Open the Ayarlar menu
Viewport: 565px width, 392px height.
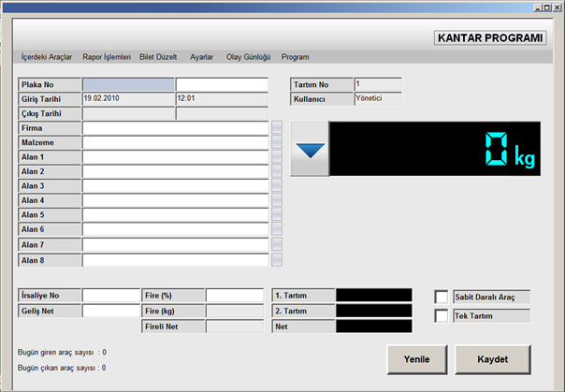point(202,57)
